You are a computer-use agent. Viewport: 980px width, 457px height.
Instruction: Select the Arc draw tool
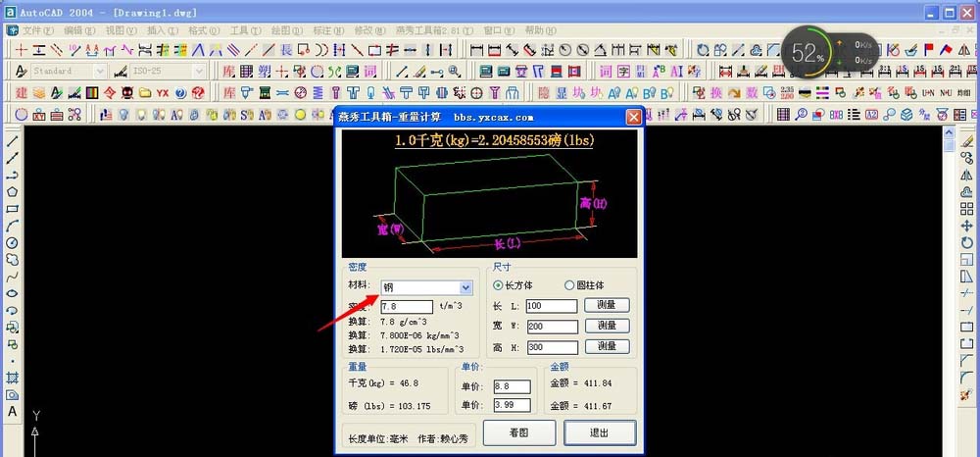[12, 226]
